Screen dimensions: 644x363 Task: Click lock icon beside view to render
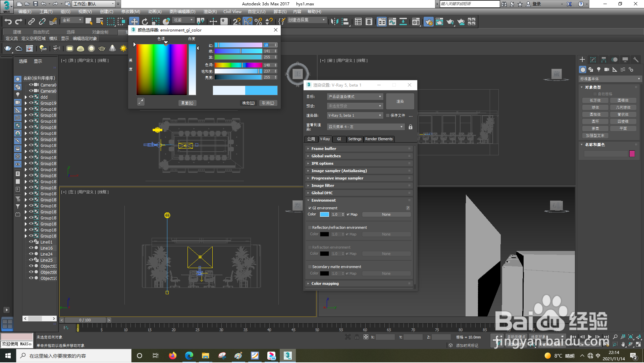coord(411,127)
